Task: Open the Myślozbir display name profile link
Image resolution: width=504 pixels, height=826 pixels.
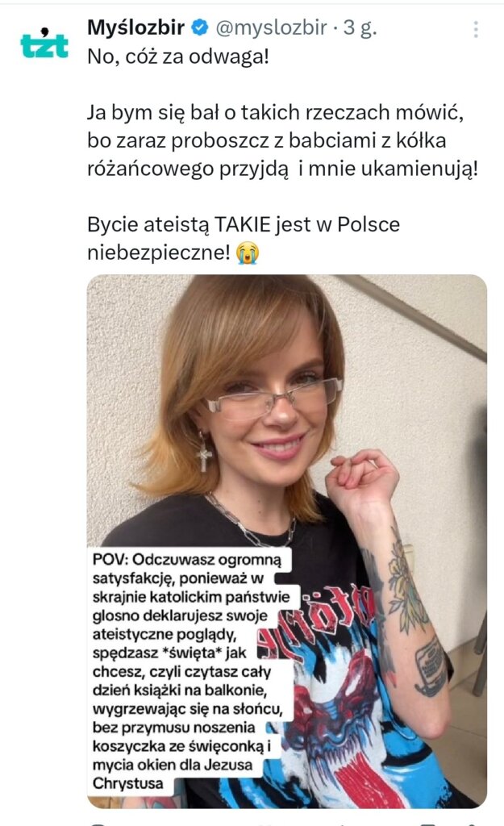Action: coord(135,27)
